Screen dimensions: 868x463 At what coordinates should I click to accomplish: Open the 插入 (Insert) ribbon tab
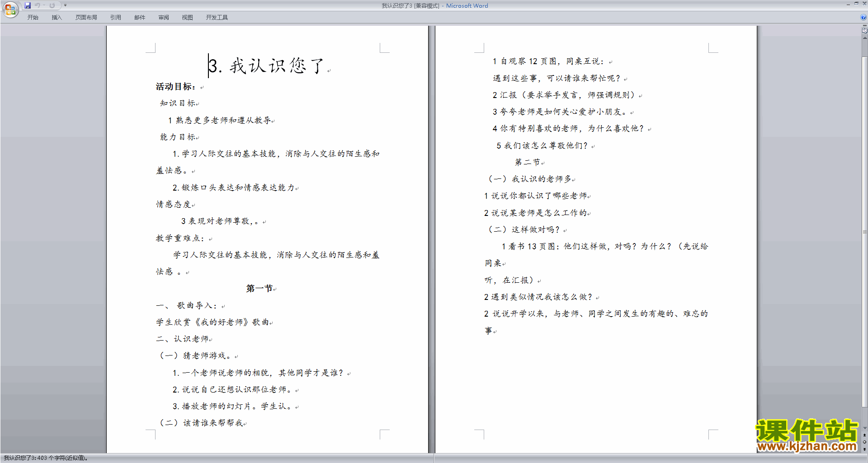pyautogui.click(x=57, y=17)
